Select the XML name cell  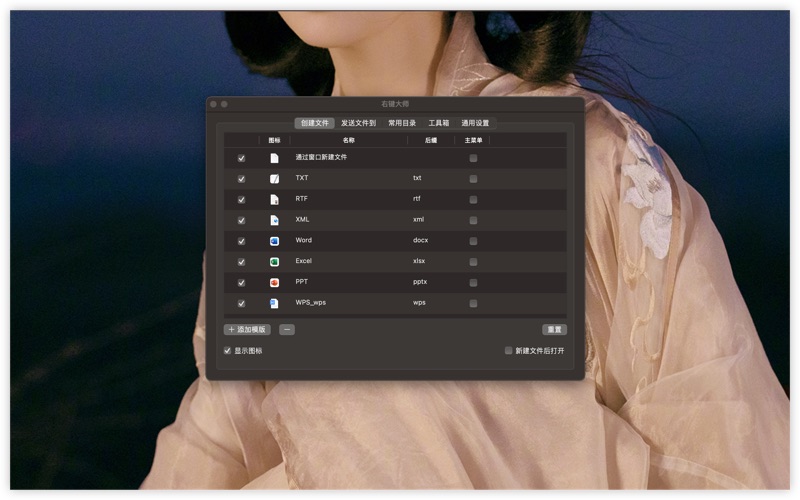coord(302,219)
